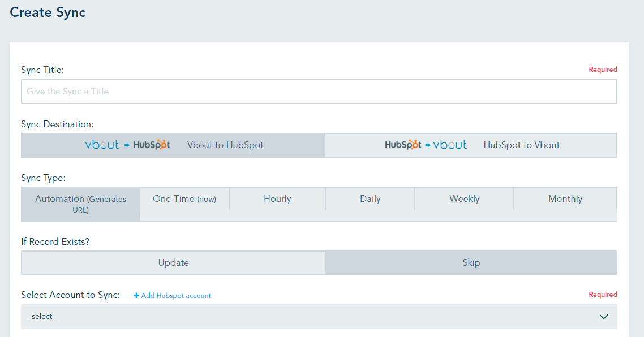
Task: Click the Required note for account selection
Action: click(x=603, y=295)
